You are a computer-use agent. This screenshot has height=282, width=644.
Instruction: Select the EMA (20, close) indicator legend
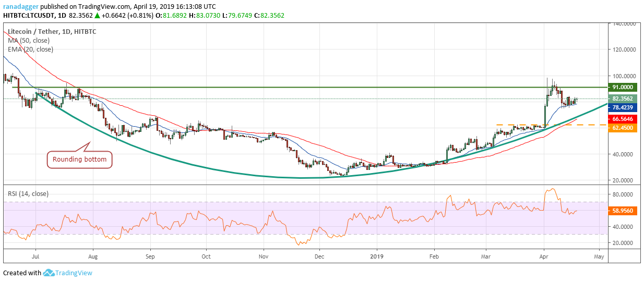[x=30, y=50]
